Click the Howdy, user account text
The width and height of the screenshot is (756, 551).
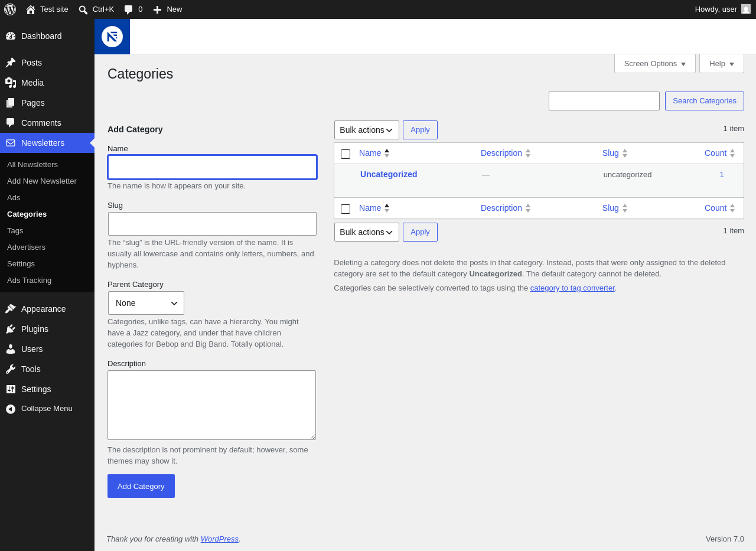point(716,9)
